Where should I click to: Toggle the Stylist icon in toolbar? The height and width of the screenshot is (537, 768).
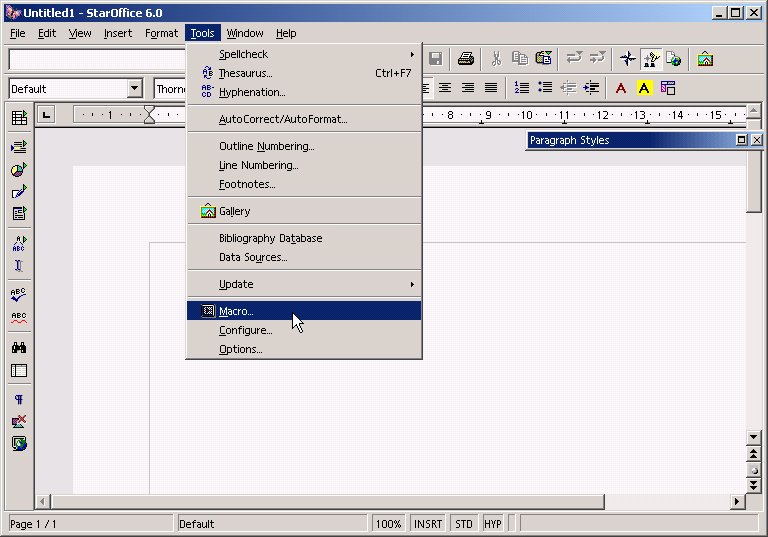[x=651, y=59]
